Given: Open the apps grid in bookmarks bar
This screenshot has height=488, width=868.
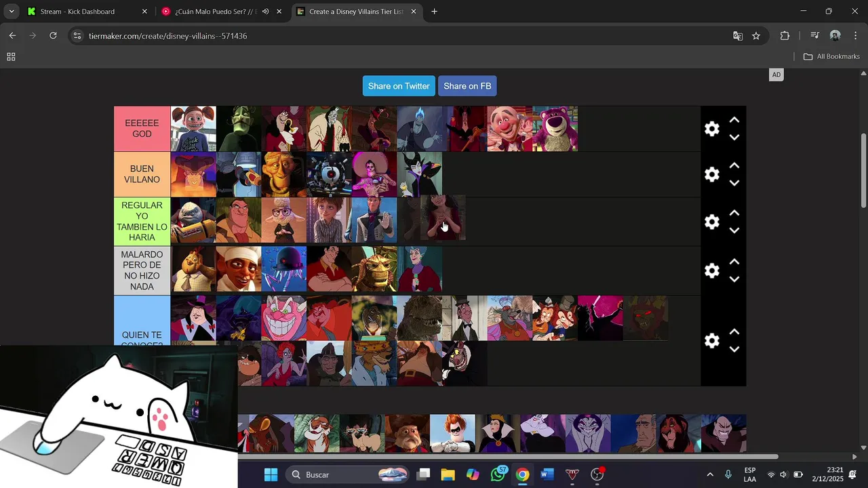Looking at the screenshot, I should (11, 57).
